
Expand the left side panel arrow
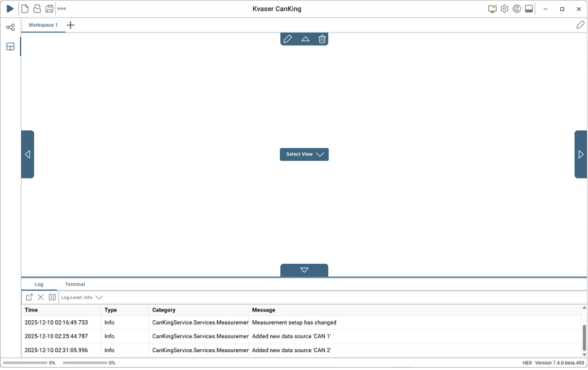coord(27,154)
